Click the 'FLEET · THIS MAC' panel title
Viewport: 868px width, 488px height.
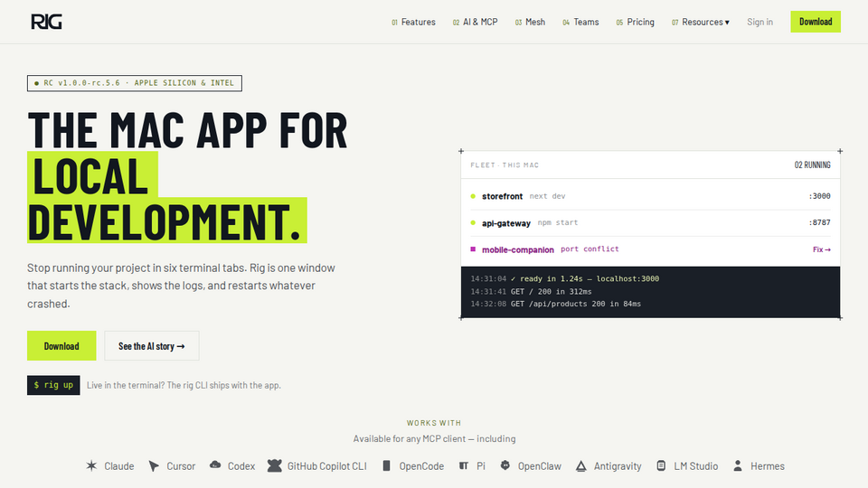tap(505, 164)
